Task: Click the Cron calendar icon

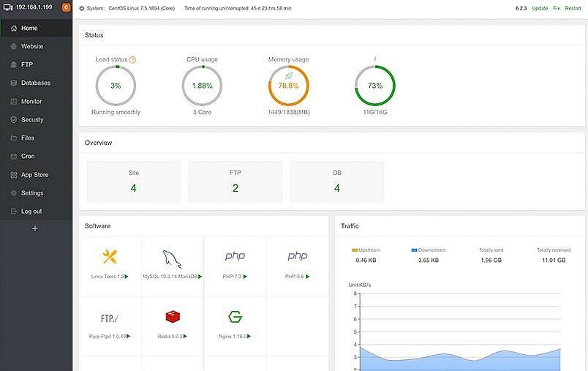Action: tap(14, 156)
